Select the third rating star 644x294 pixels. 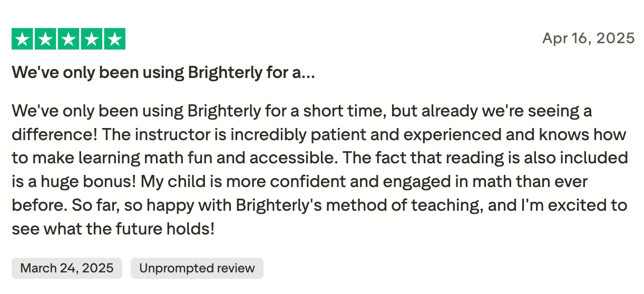(x=68, y=39)
